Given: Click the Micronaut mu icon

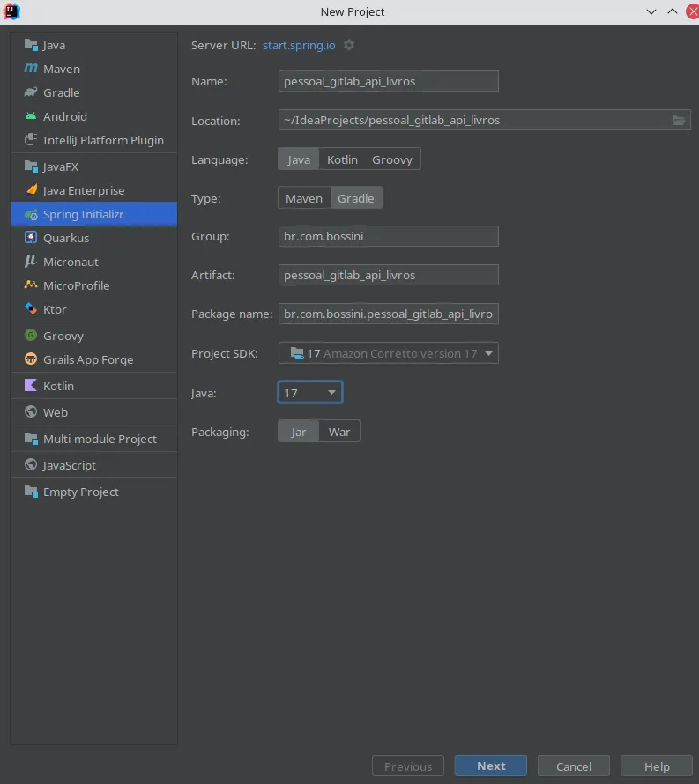Looking at the screenshot, I should coord(31,262).
